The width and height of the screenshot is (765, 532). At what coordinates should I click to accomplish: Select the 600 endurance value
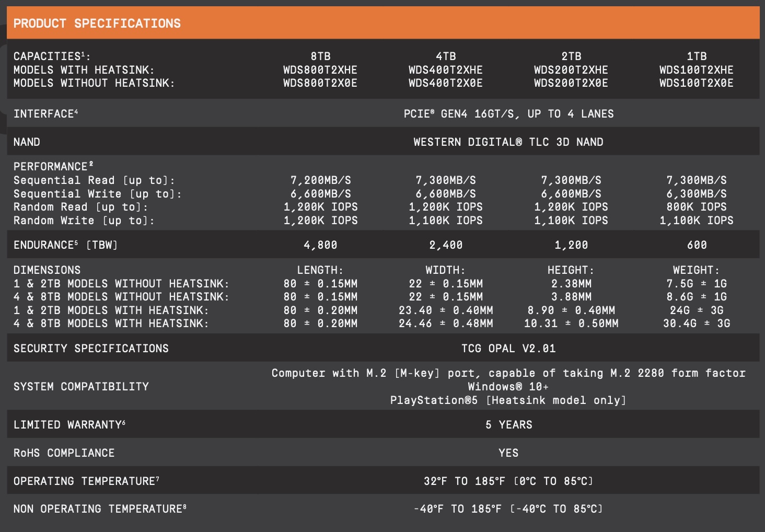(697, 245)
